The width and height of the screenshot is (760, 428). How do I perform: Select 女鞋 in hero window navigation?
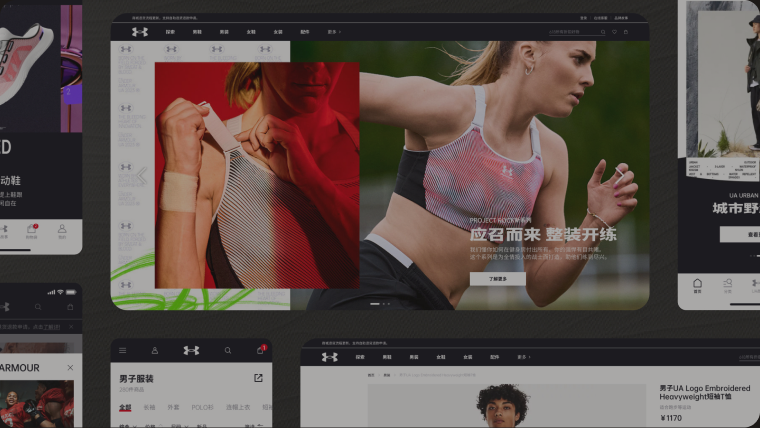coord(251,32)
